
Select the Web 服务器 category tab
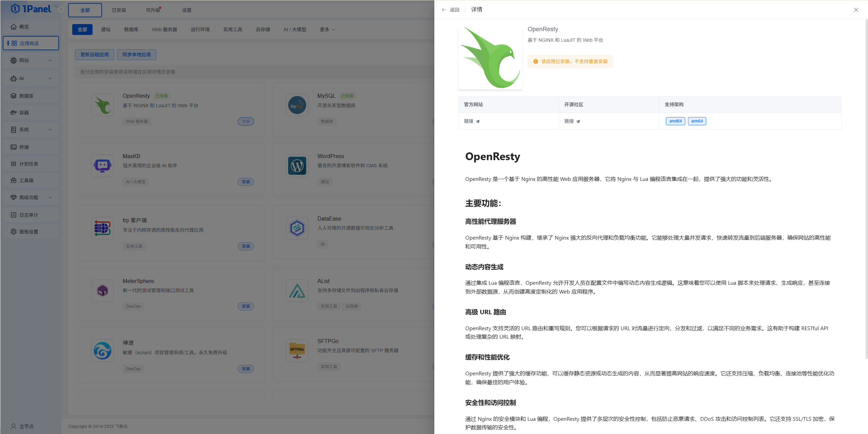(x=165, y=30)
